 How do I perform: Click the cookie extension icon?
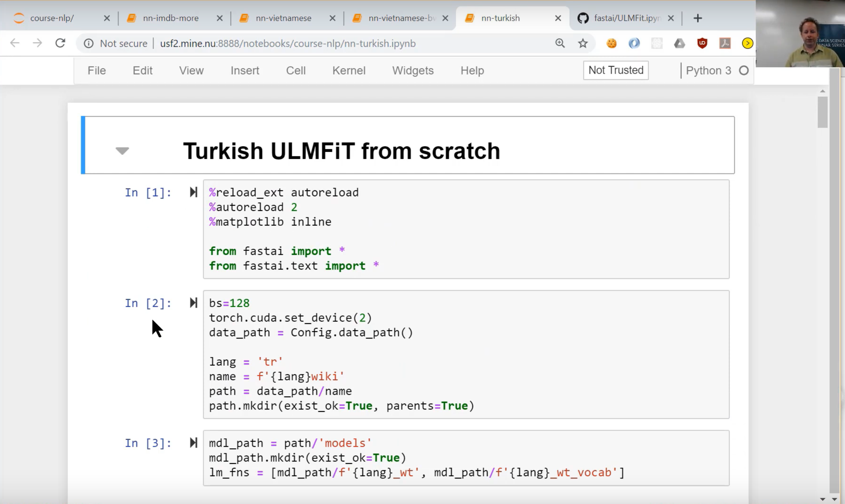click(x=611, y=43)
